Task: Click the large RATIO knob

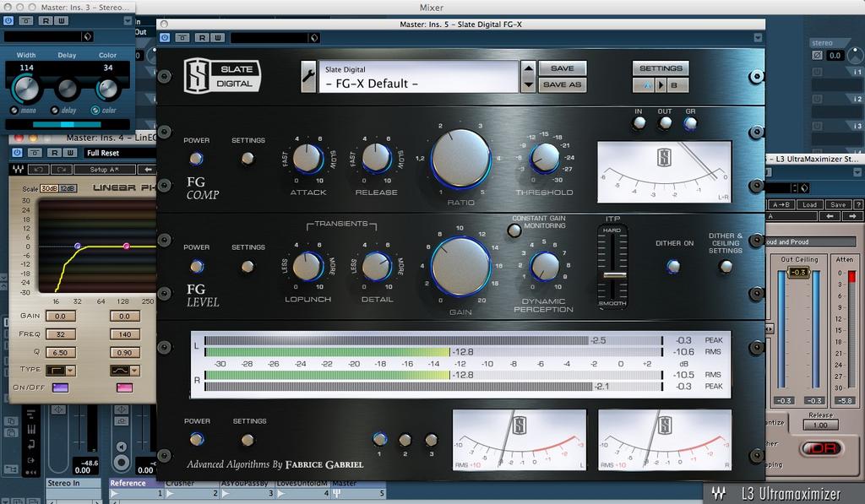Action: pyautogui.click(x=460, y=159)
